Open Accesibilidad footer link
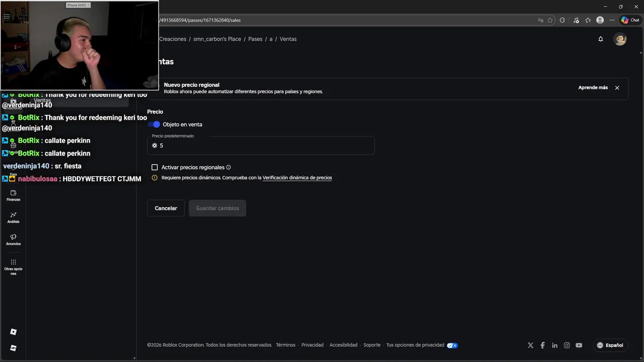The width and height of the screenshot is (644, 362). coord(343,345)
